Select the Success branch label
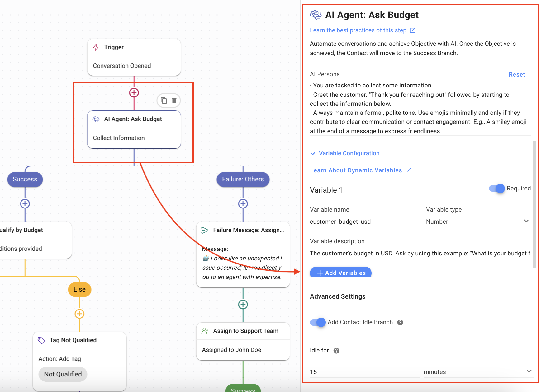541x392 pixels. coord(25,180)
